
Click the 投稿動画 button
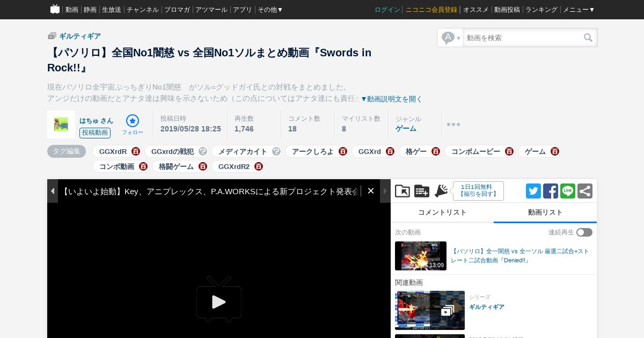pyautogui.click(x=95, y=133)
